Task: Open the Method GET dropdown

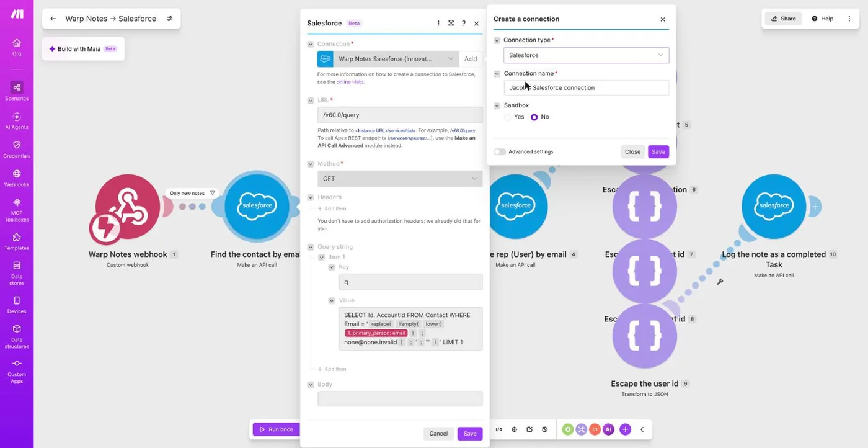Action: (x=400, y=179)
